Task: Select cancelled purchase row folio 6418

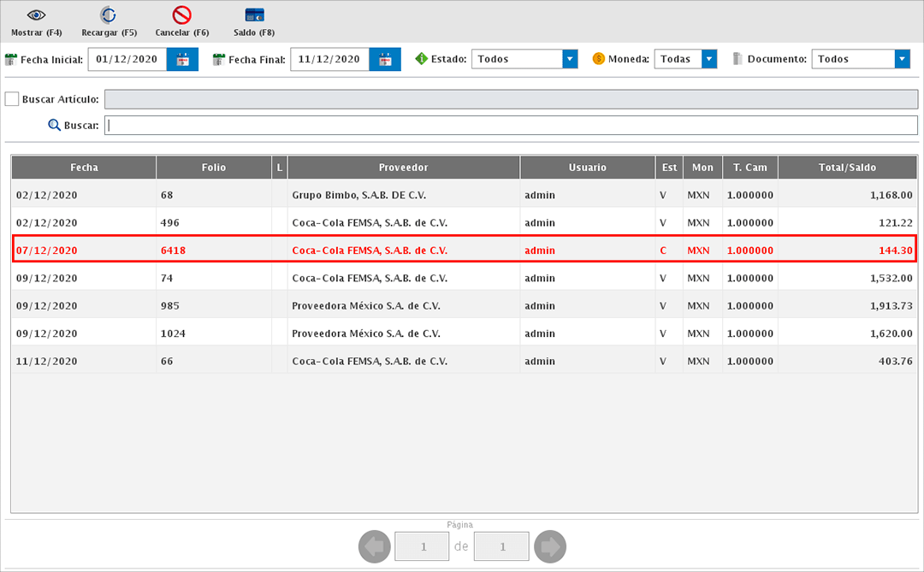Action: click(x=370, y=251)
